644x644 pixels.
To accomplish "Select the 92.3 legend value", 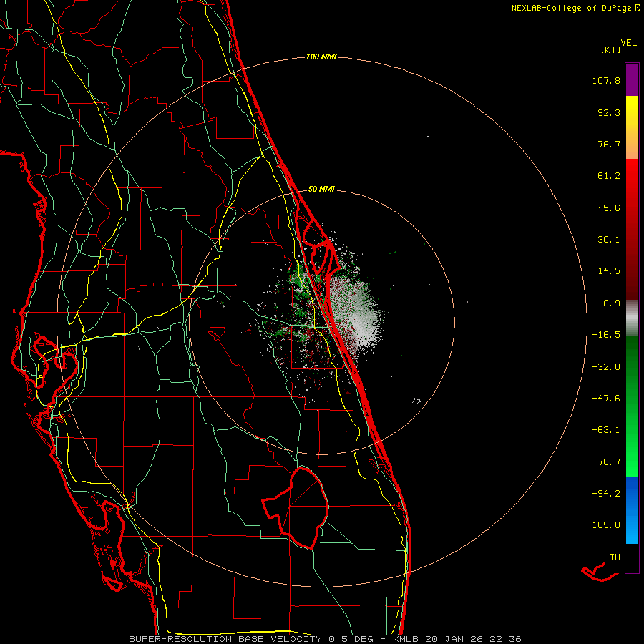I will point(609,112).
